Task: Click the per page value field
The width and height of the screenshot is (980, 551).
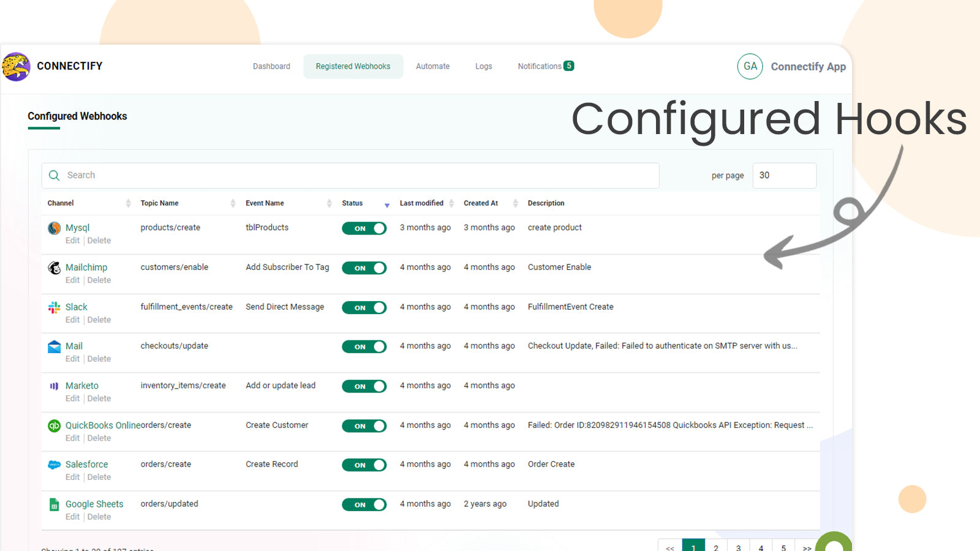Action: (x=785, y=175)
